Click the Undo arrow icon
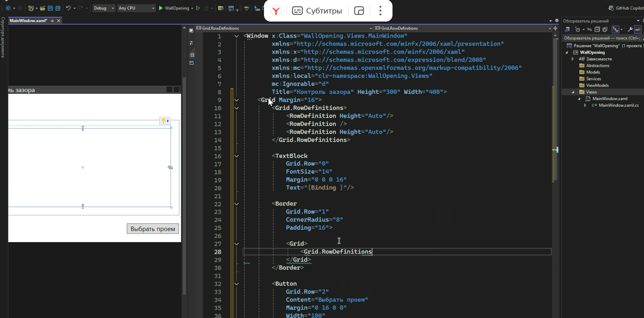 pyautogui.click(x=68, y=8)
